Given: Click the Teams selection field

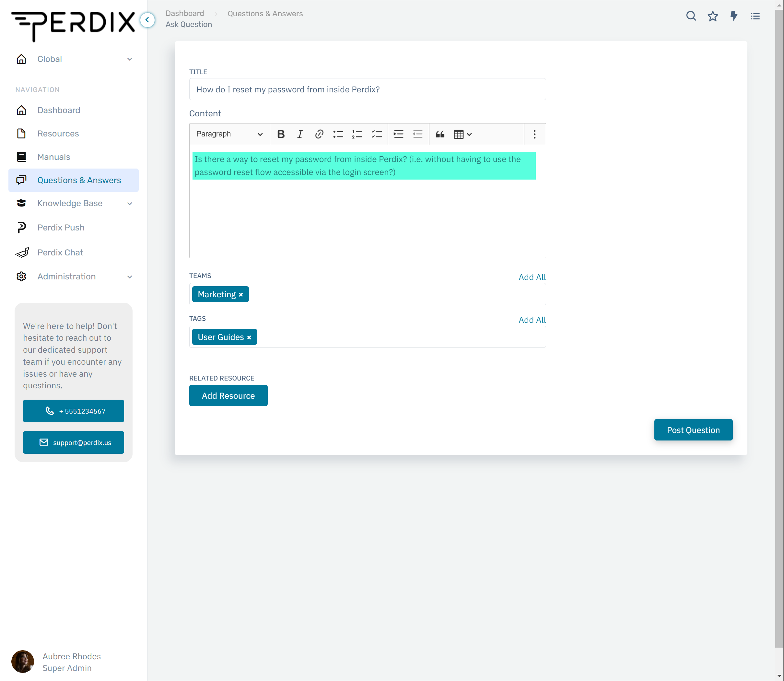Looking at the screenshot, I should [x=368, y=295].
